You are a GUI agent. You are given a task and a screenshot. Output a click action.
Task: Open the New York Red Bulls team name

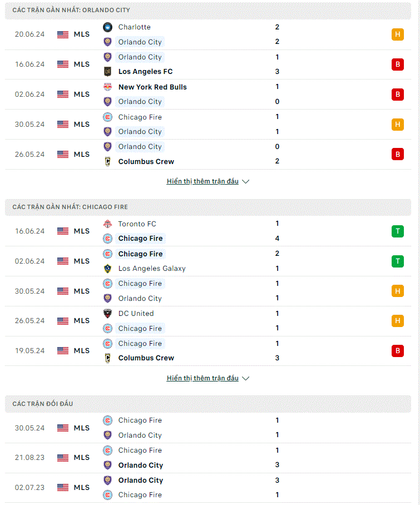[x=152, y=87]
